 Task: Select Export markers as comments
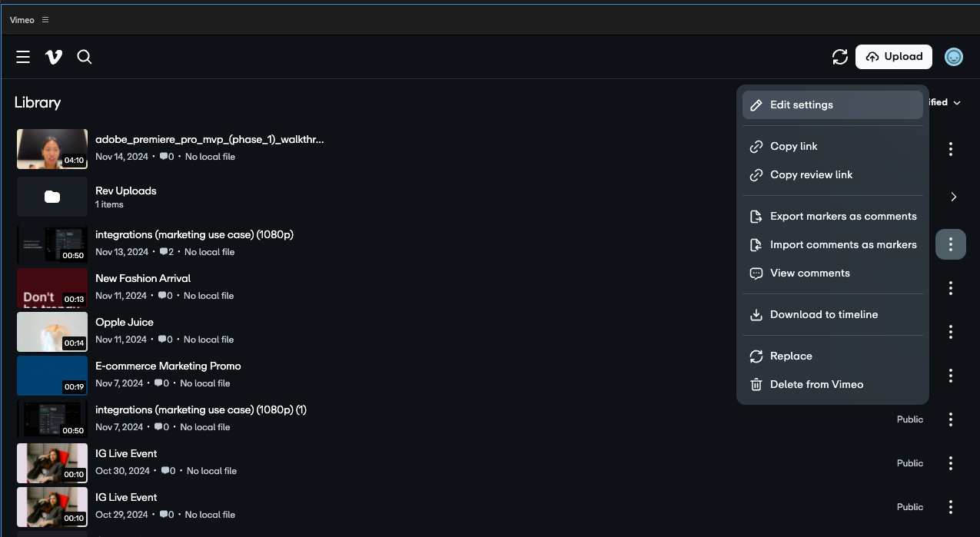click(843, 217)
